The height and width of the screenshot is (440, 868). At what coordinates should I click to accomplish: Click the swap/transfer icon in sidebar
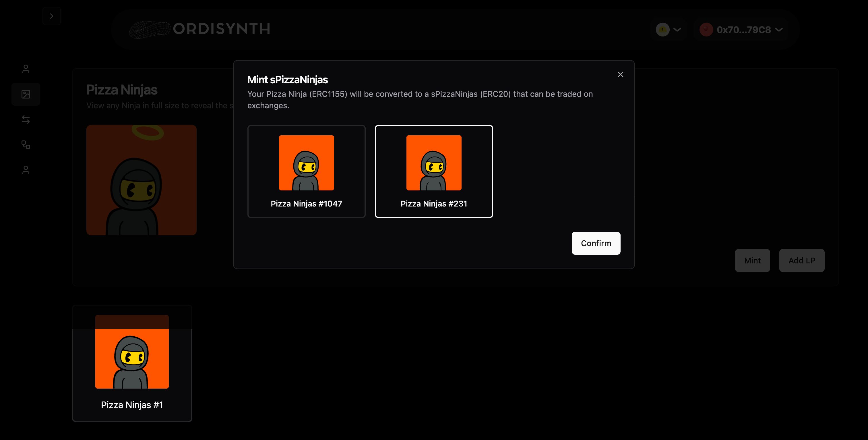tap(25, 118)
